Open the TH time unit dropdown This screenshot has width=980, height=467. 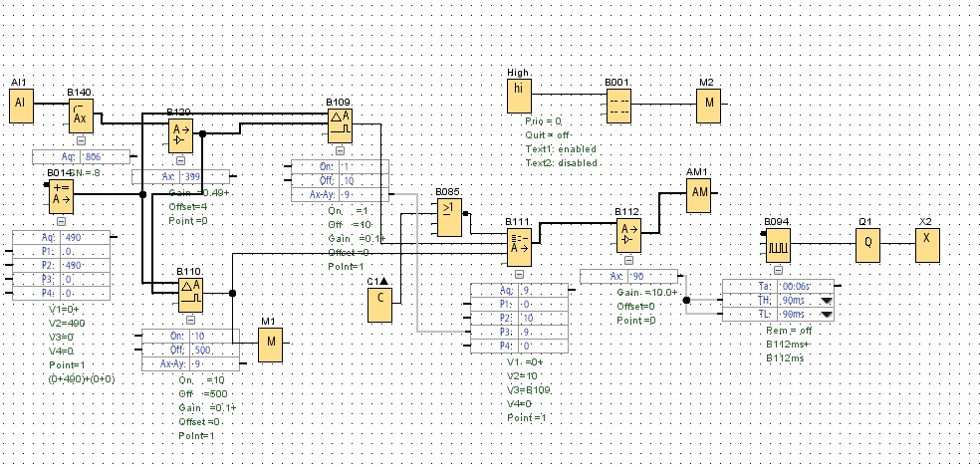coord(826,300)
